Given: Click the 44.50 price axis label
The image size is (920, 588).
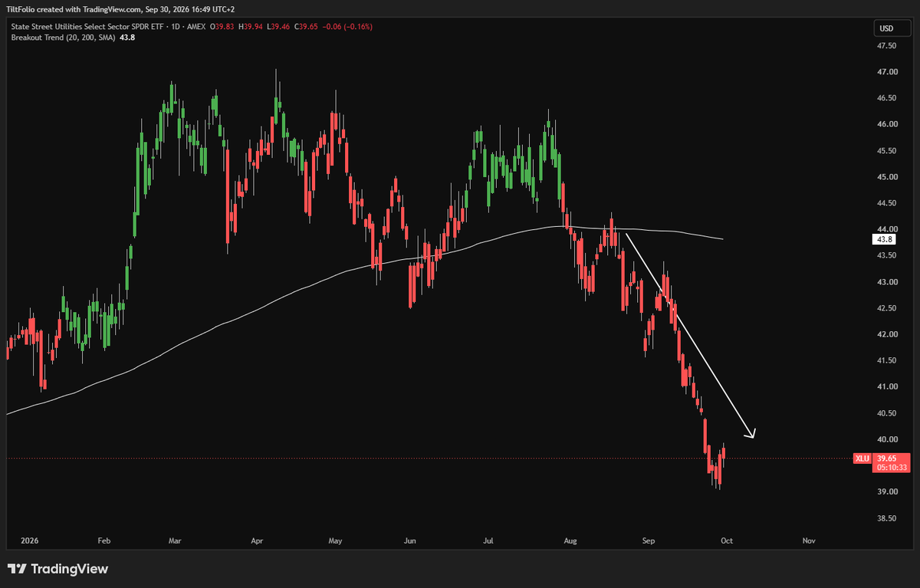Looking at the screenshot, I should point(887,203).
